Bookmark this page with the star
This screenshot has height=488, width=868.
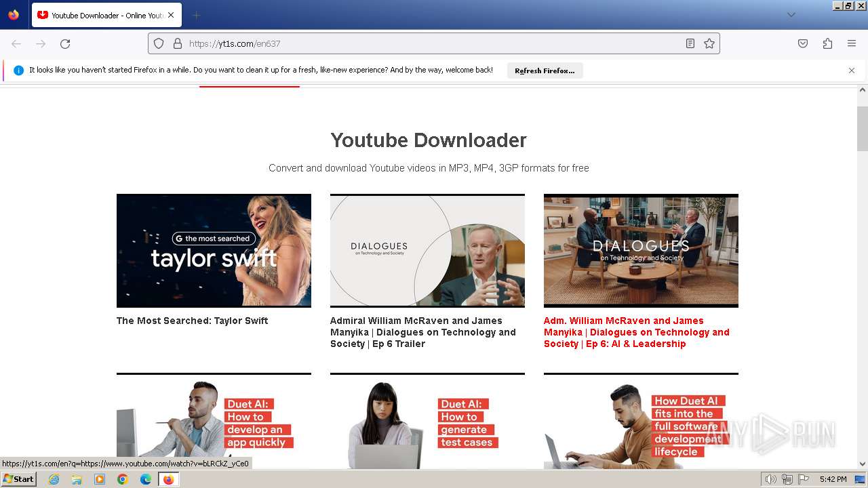[x=709, y=43]
